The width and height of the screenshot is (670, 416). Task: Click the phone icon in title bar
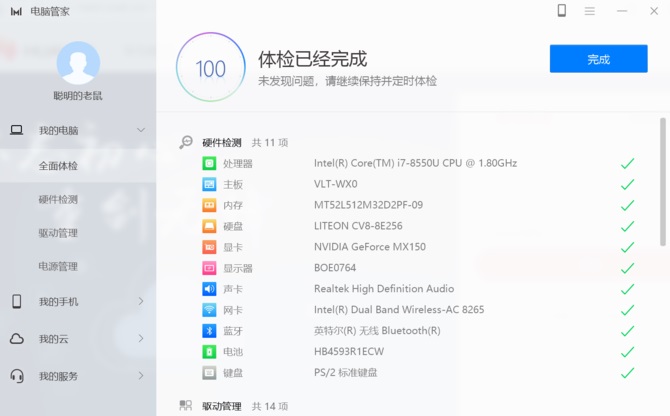click(x=562, y=10)
